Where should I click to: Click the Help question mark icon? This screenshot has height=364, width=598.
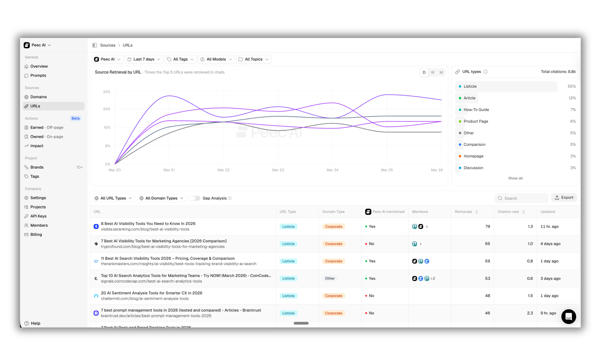27,323
